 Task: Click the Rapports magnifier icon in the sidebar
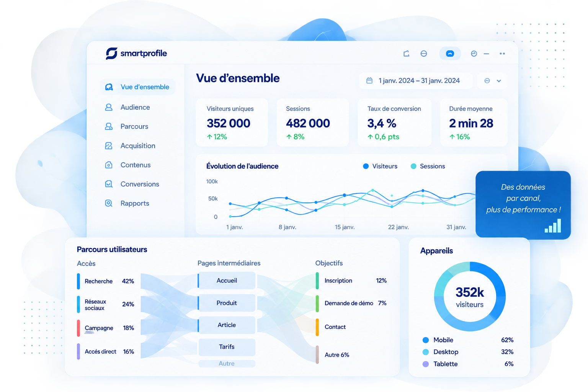109,203
